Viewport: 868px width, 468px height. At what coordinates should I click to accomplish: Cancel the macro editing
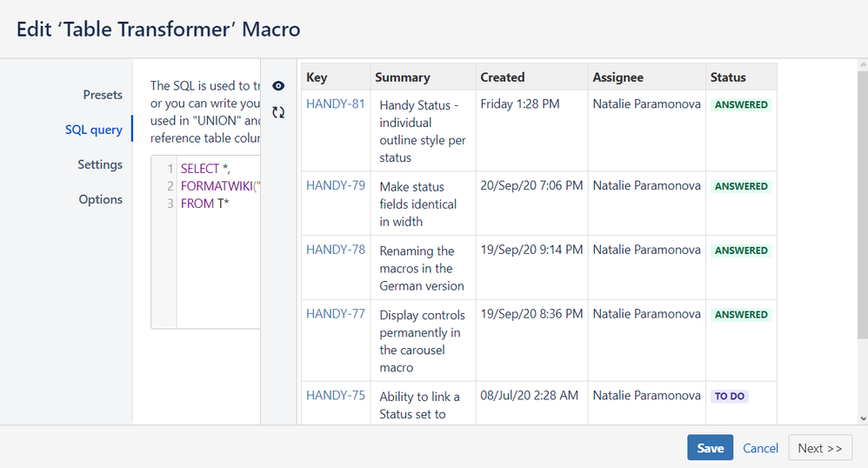(760, 448)
